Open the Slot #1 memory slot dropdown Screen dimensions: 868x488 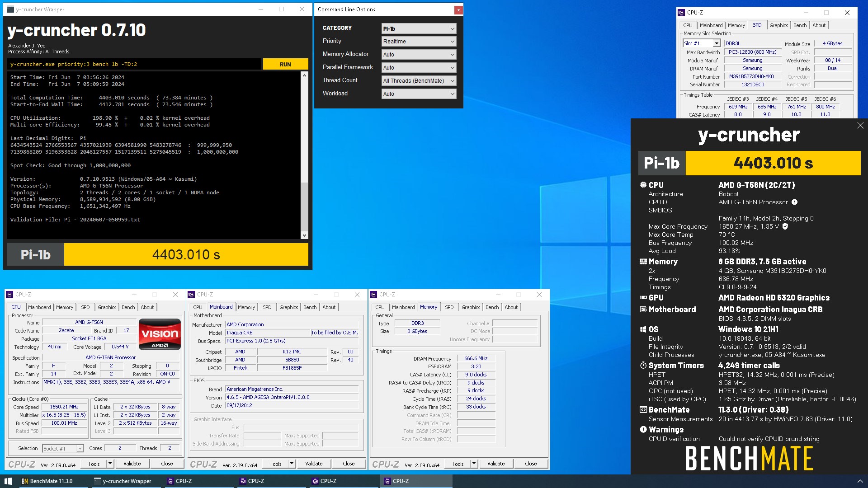(x=701, y=43)
